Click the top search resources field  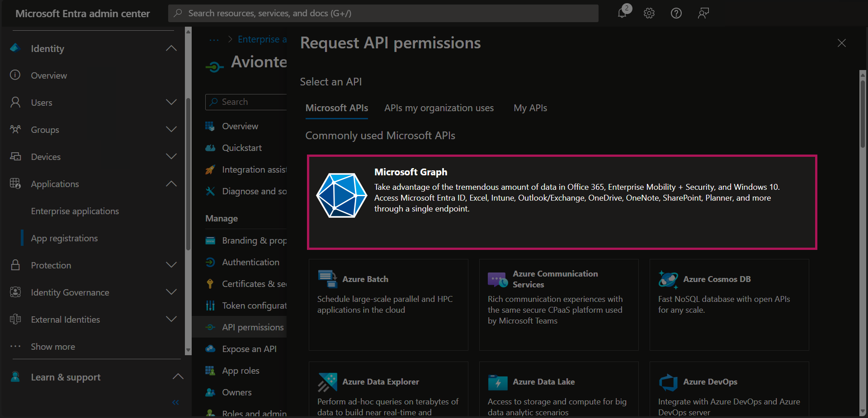click(x=383, y=13)
